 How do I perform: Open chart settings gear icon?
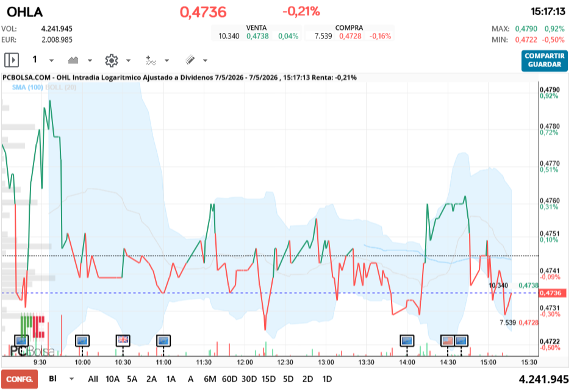[112, 60]
